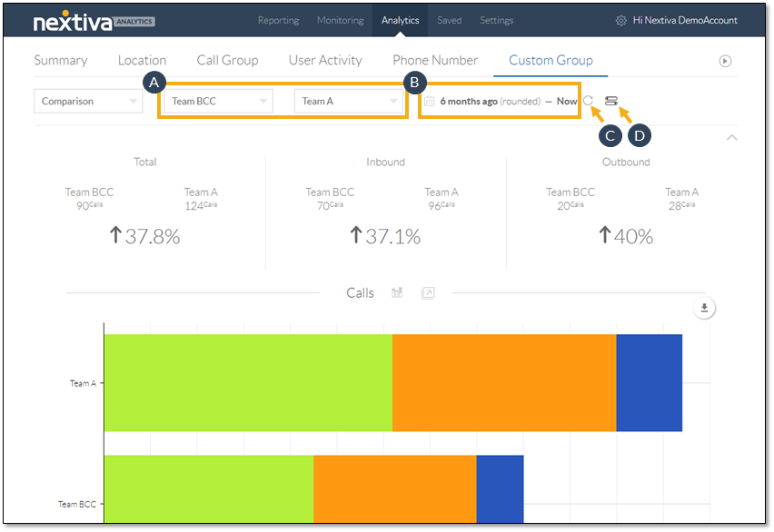Image resolution: width=774 pixels, height=532 pixels.
Task: Open the Team BCC group dropdown
Action: tap(218, 102)
